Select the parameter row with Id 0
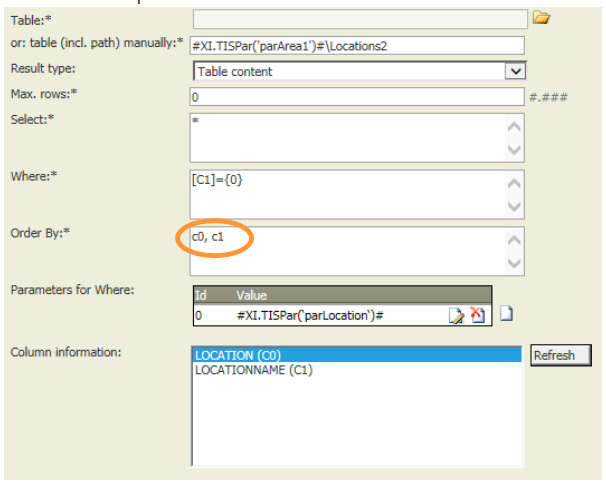The width and height of the screenshot is (606, 484). [342, 315]
